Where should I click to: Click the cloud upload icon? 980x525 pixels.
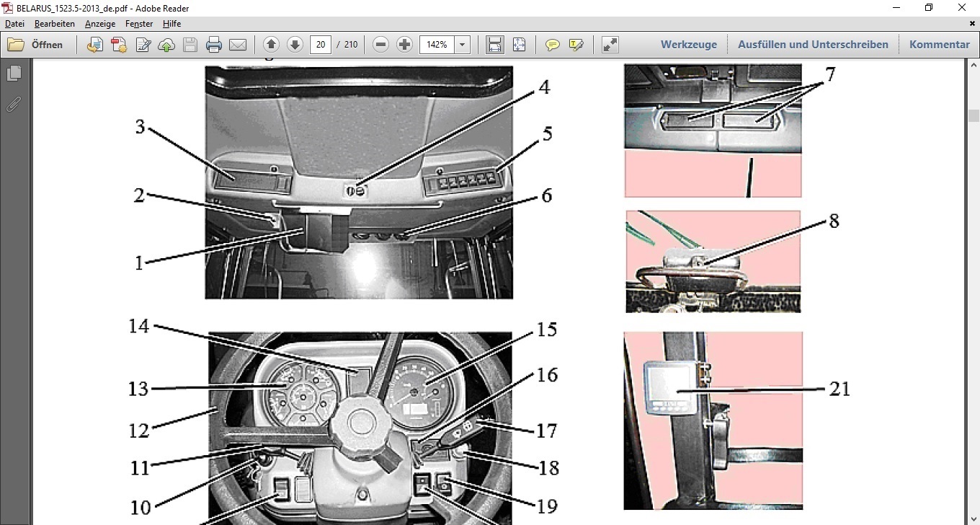tap(166, 45)
